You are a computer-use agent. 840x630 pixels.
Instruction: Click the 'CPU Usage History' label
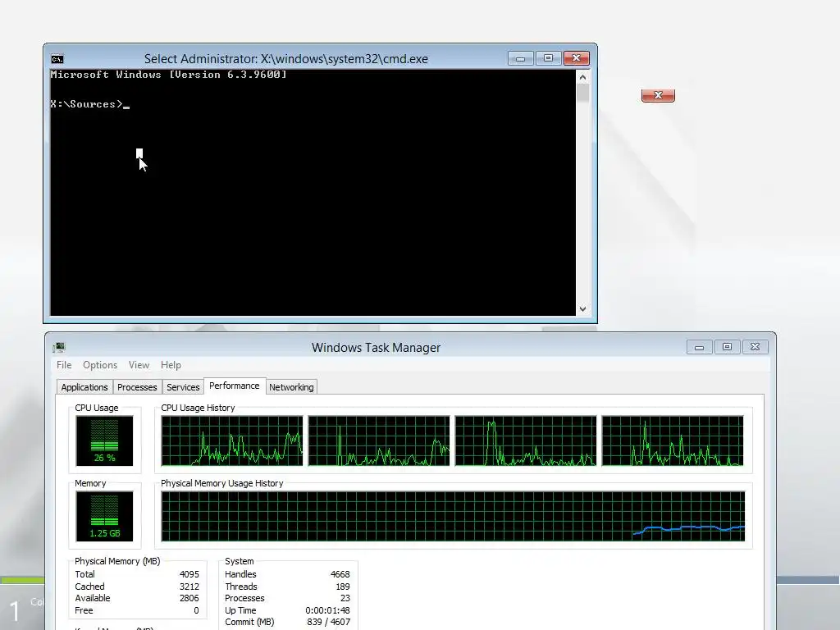(x=198, y=408)
